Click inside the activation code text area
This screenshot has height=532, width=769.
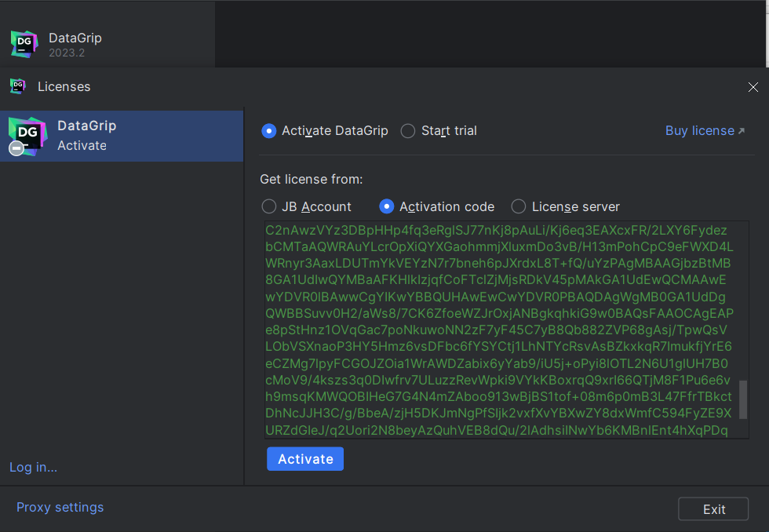pos(498,330)
